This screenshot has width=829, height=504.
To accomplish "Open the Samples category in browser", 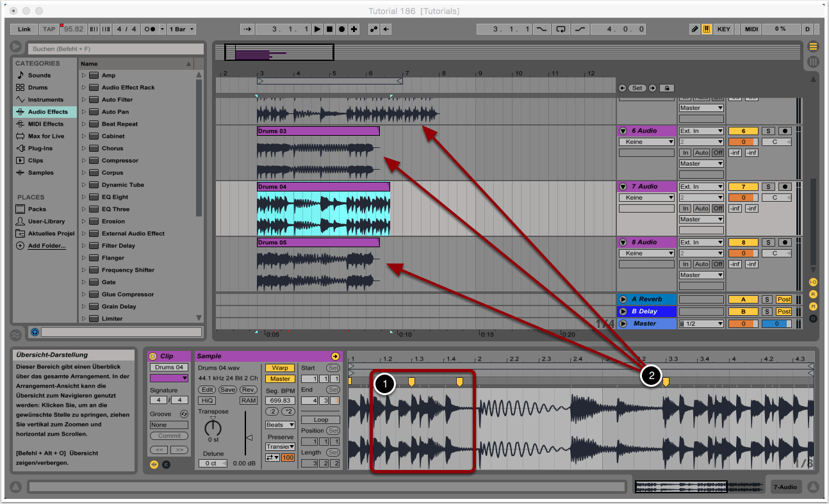I will [40, 173].
